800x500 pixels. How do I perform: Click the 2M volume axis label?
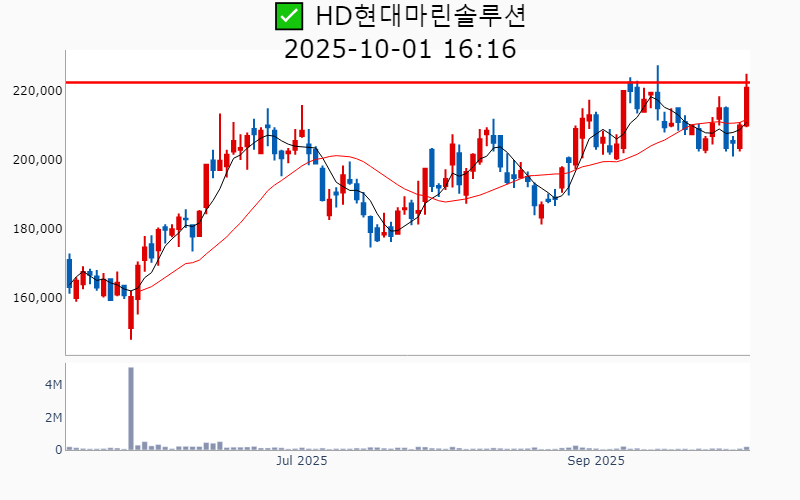[x=53, y=418]
